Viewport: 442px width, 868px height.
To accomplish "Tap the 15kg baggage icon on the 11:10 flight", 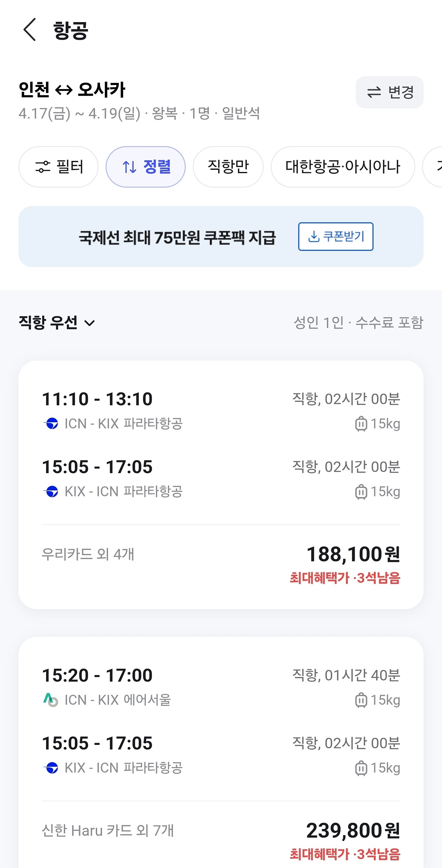I will tap(361, 424).
